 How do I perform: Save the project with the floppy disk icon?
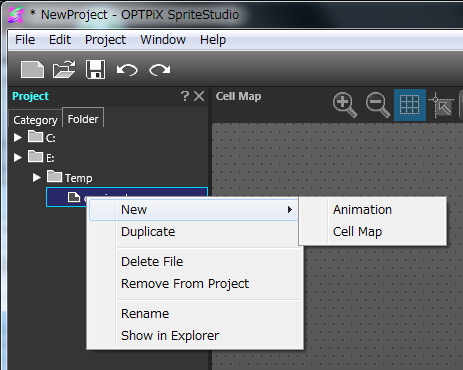[x=96, y=69]
